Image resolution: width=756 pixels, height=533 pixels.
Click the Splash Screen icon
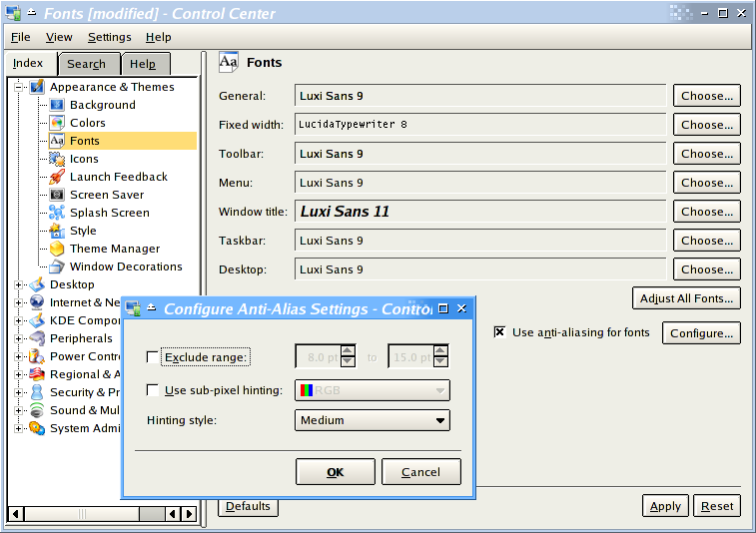click(57, 213)
